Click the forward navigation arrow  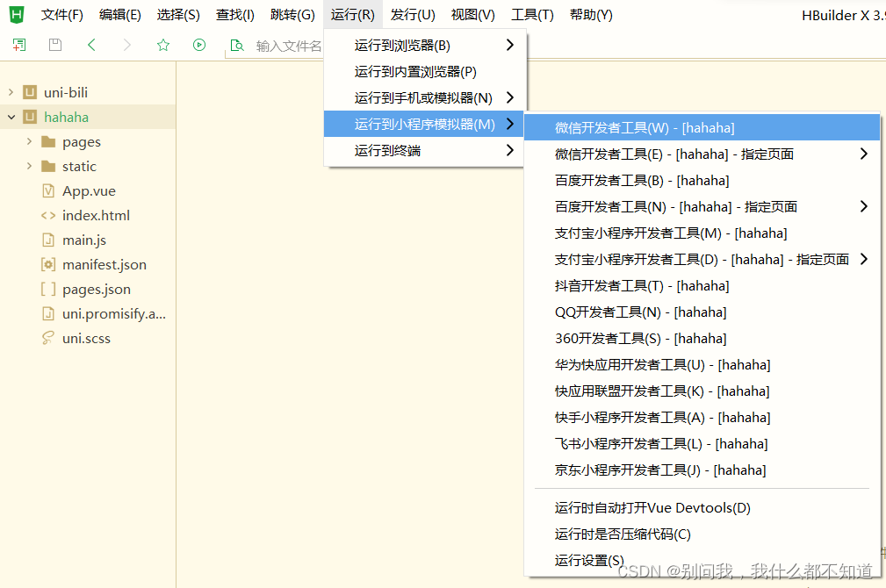click(127, 45)
